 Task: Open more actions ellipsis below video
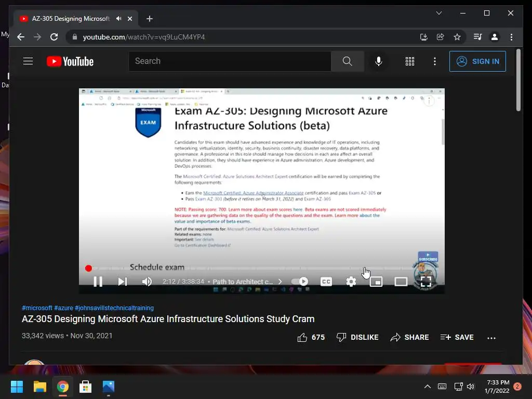(x=491, y=338)
